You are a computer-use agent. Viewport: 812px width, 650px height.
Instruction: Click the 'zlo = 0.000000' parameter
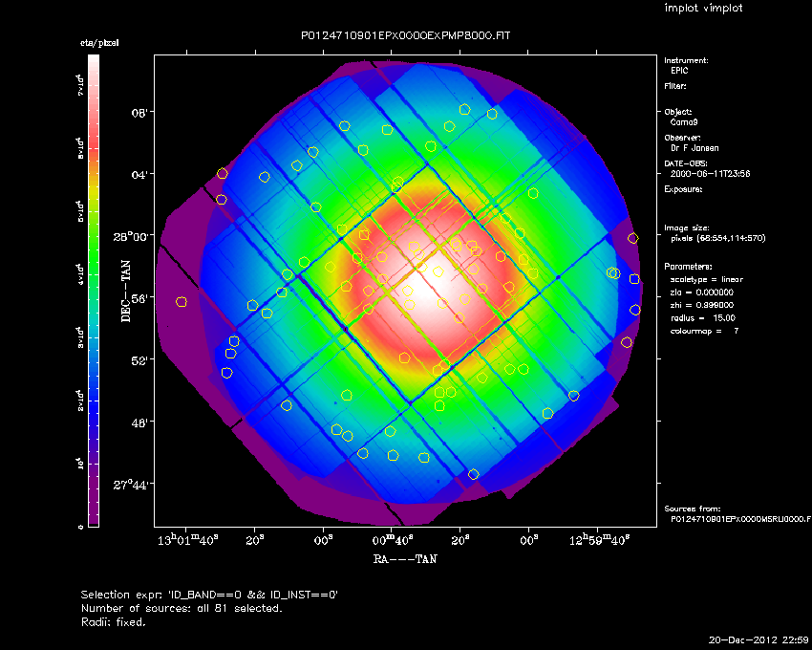click(x=702, y=292)
